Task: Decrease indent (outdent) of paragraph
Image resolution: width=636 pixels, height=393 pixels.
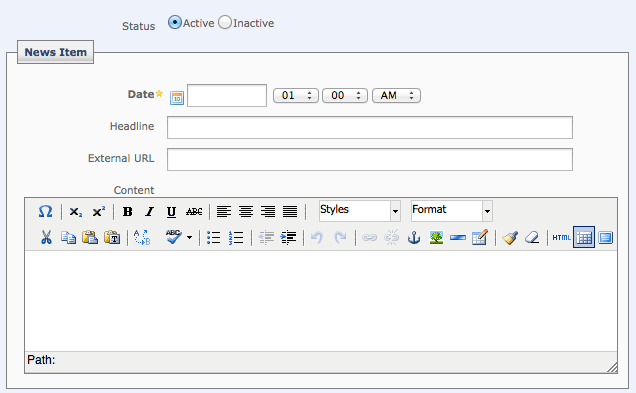Action: 266,237
